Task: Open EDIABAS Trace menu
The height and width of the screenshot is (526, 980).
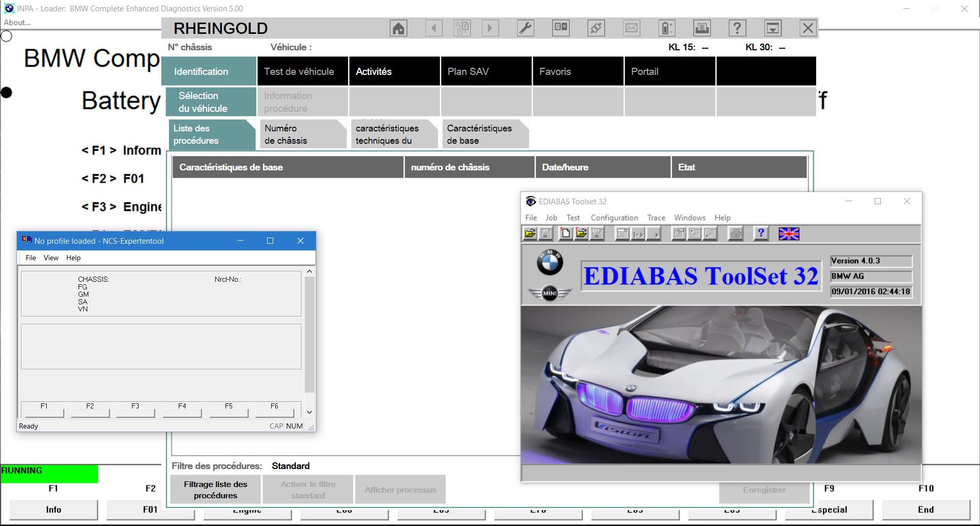Action: tap(656, 218)
